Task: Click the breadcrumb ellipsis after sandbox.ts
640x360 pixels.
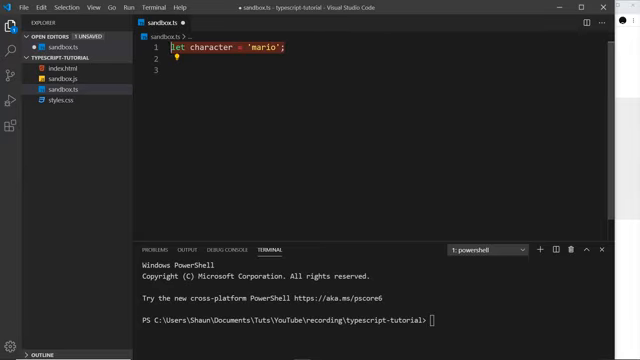Action: tap(190, 37)
